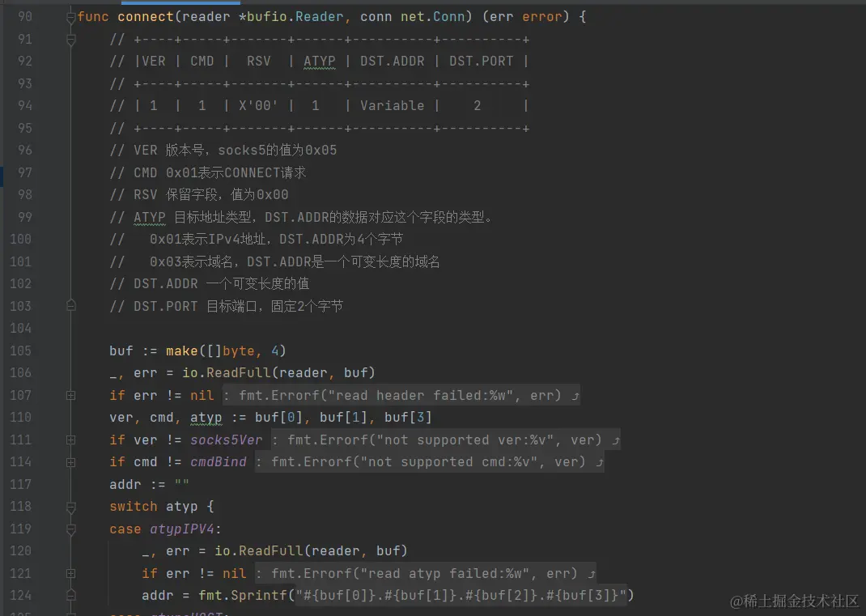Image resolution: width=866 pixels, height=616 pixels.
Task: Click io.ReadFull call on line 120
Action: click(x=311, y=550)
